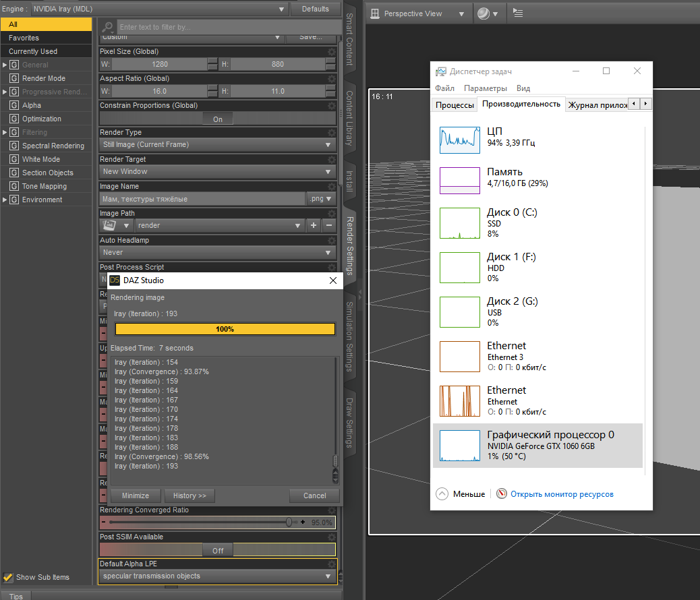Select the Tone Mapping category in list
700x600 pixels.
pyautogui.click(x=45, y=186)
